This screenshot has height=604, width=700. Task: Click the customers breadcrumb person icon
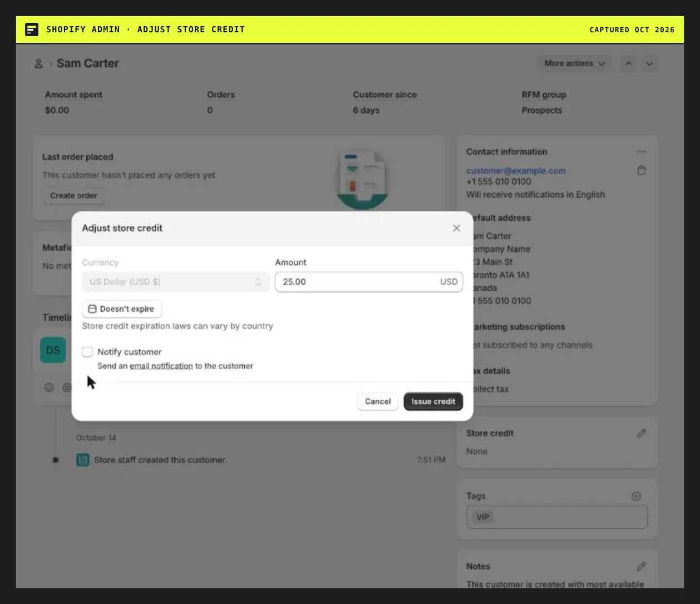point(38,63)
